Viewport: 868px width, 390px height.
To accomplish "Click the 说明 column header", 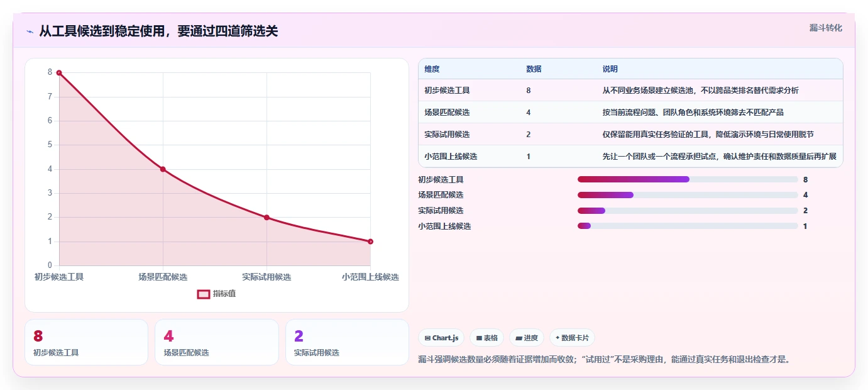I will point(610,69).
